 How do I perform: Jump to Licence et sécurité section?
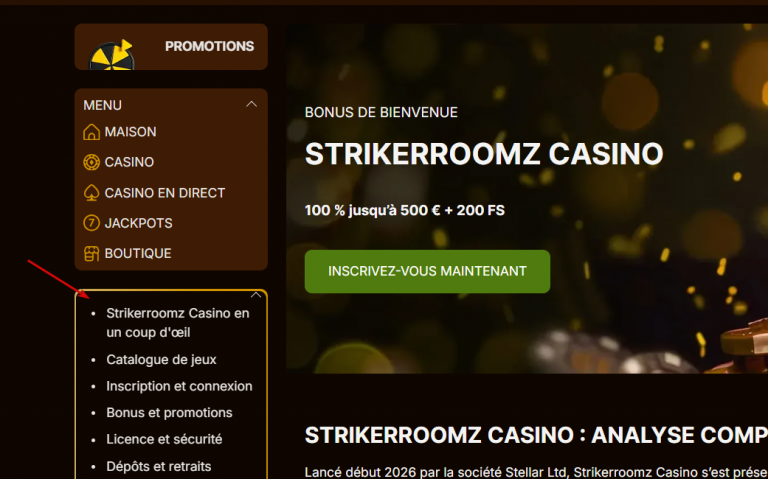164,439
